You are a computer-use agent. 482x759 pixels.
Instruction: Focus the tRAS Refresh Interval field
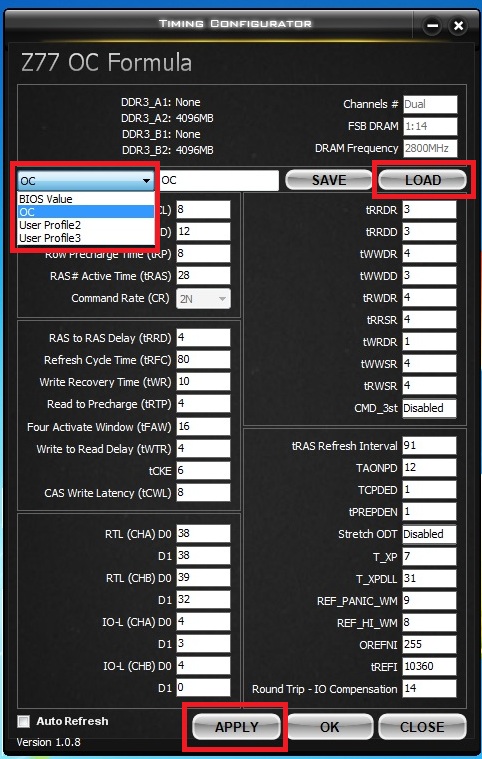pos(429,445)
